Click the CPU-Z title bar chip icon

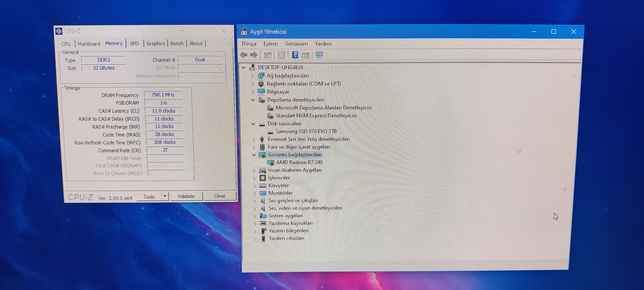pos(59,31)
